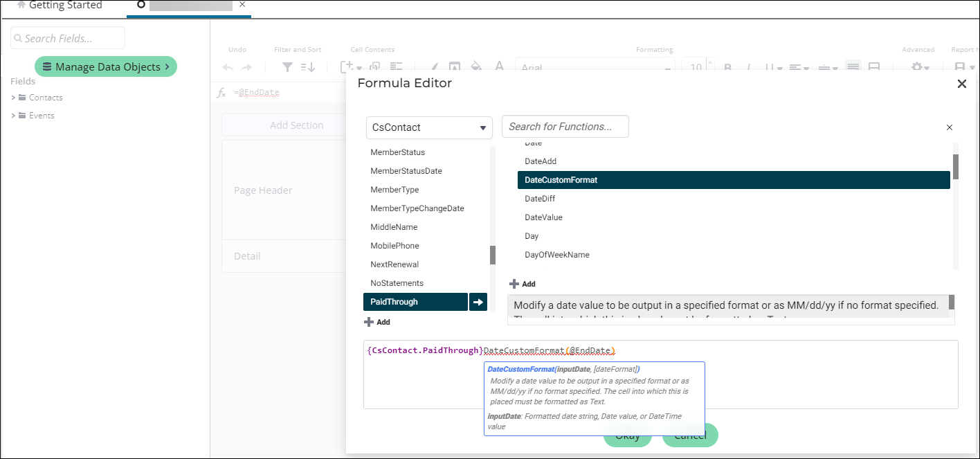Image resolution: width=980 pixels, height=459 pixels.
Task: Select the NextRenewal field
Action: 394,264
